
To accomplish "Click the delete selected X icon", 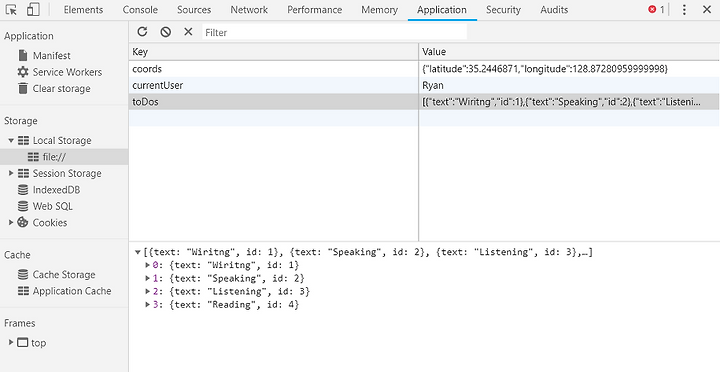I will point(188,32).
